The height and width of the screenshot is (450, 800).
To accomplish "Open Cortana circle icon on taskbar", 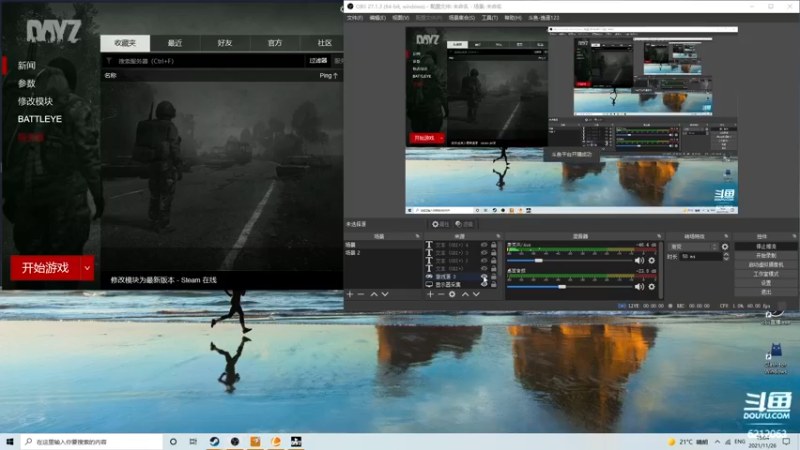I will click(173, 441).
